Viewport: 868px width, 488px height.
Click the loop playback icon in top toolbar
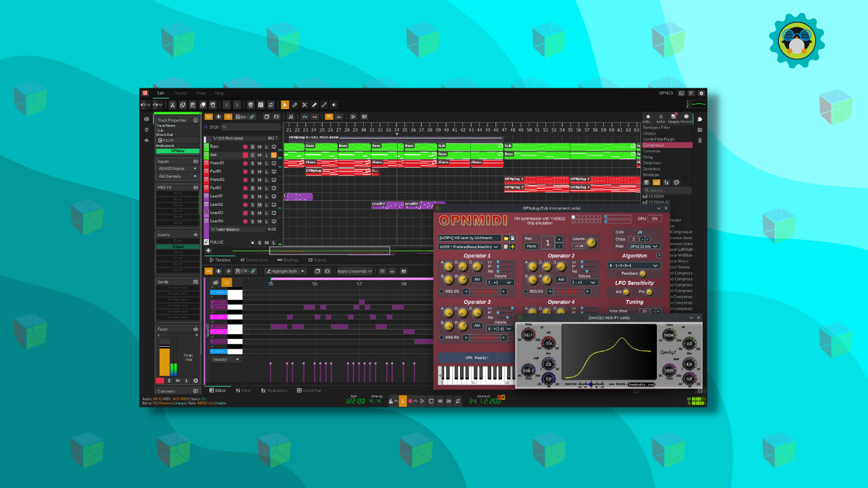(271, 105)
